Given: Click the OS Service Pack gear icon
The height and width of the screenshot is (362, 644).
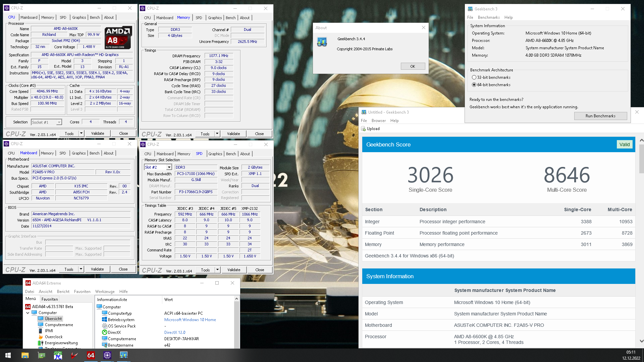Looking at the screenshot, I should [104, 326].
